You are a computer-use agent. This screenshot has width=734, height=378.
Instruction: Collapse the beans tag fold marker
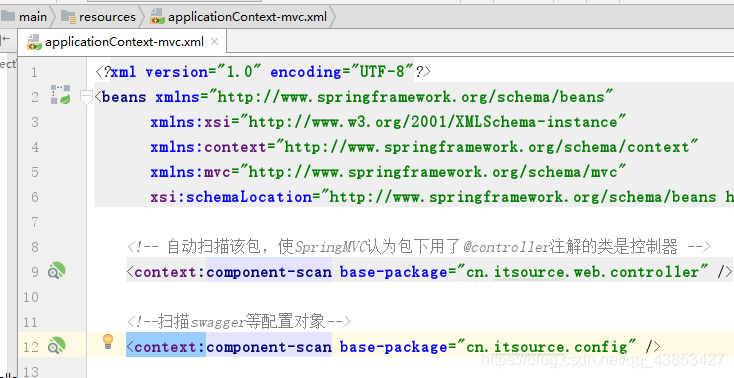pos(86,97)
